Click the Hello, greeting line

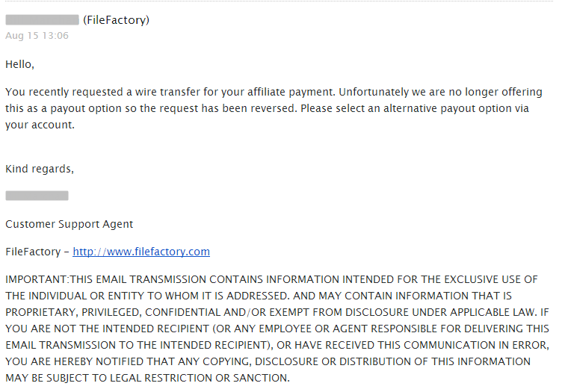20,64
